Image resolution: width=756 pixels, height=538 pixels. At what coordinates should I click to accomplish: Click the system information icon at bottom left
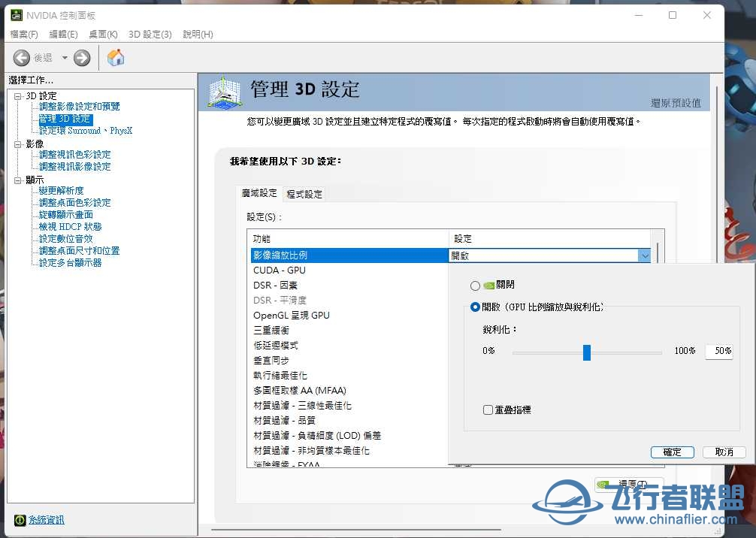(20, 520)
